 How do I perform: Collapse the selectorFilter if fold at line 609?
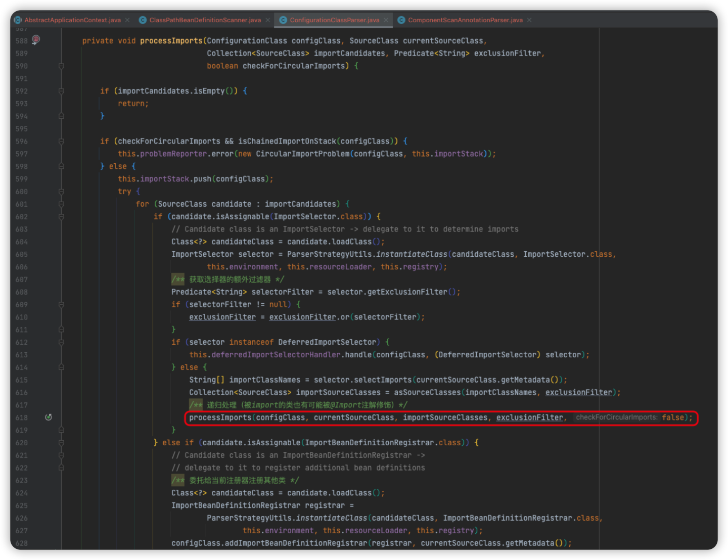click(x=61, y=304)
